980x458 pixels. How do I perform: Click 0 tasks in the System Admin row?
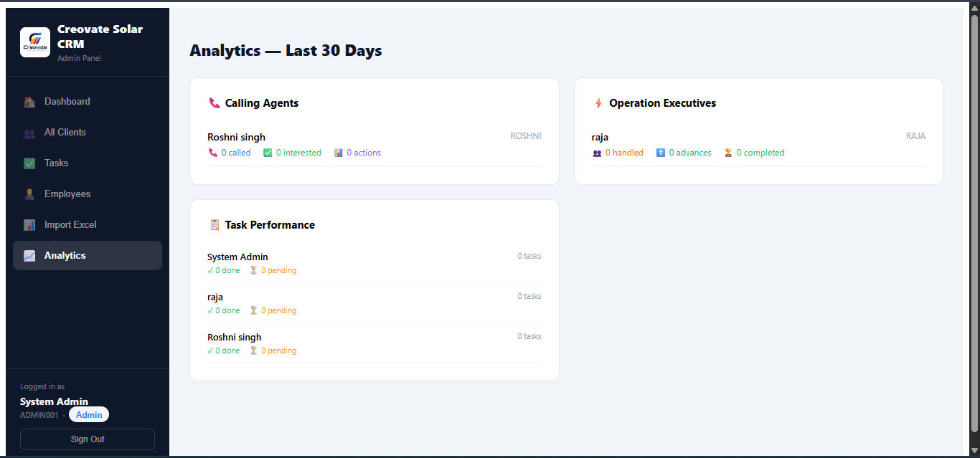point(529,256)
